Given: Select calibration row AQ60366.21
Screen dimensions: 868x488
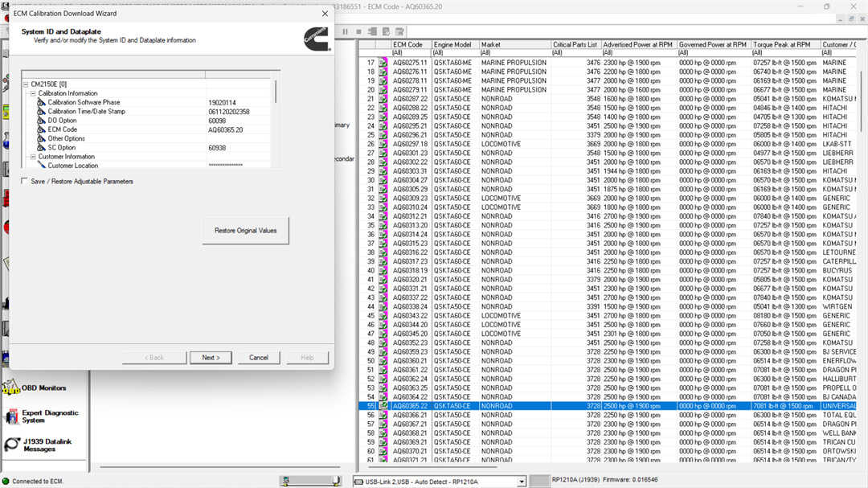Looking at the screenshot, I should (x=410, y=415).
